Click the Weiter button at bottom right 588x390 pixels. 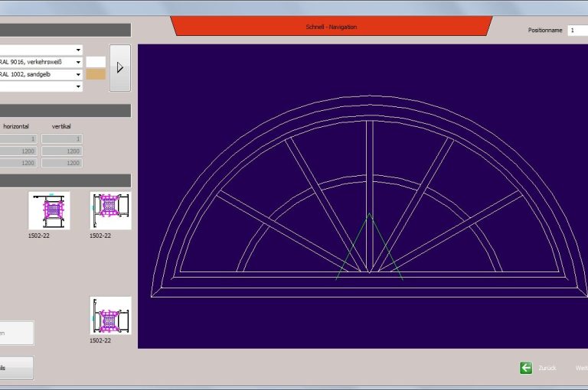click(581, 368)
